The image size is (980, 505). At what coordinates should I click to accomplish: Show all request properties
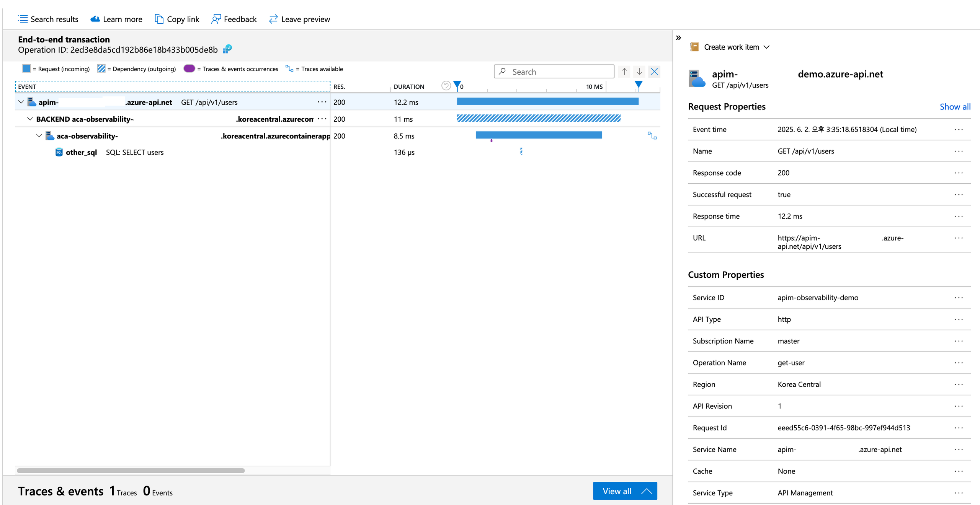click(955, 107)
